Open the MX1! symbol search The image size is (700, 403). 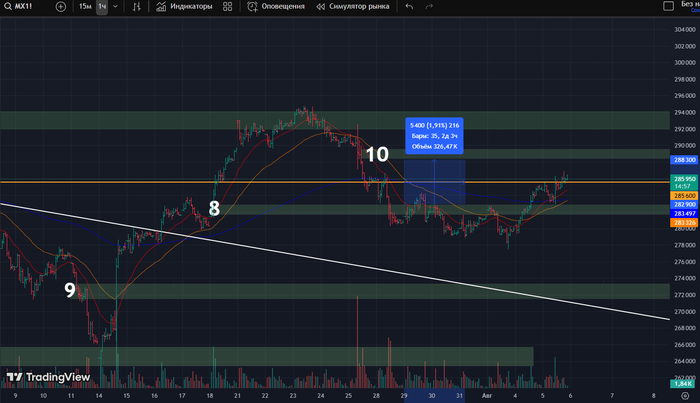coord(28,6)
